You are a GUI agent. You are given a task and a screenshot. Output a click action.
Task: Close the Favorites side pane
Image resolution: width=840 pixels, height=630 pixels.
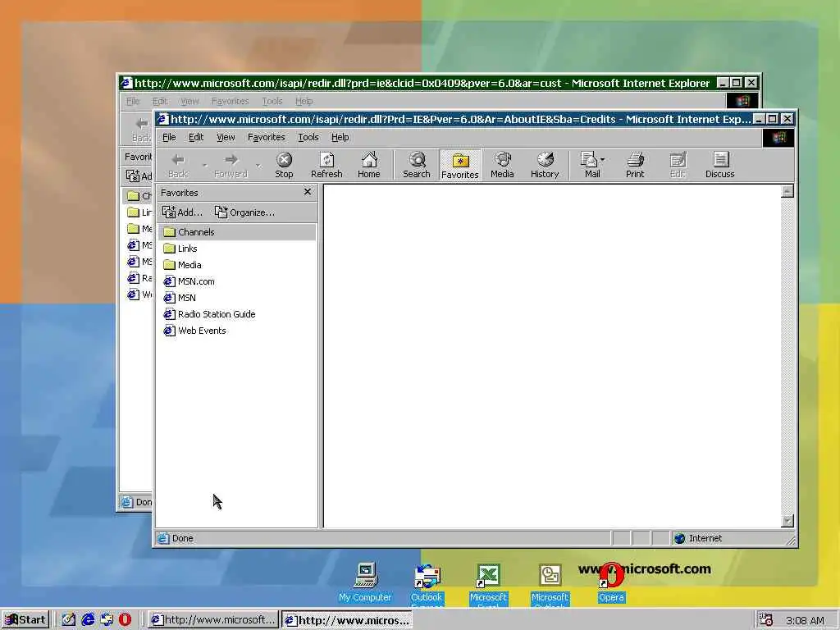tap(307, 192)
